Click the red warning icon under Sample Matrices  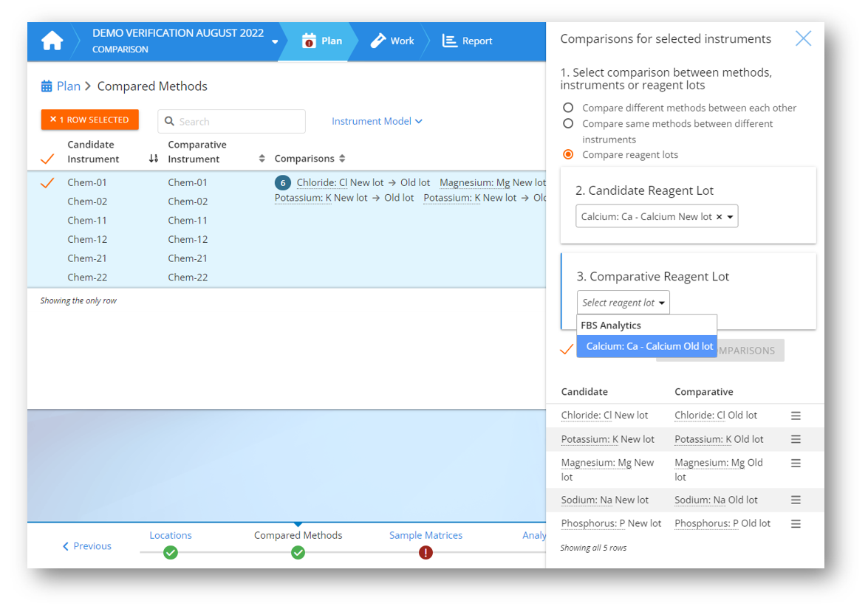(x=426, y=552)
